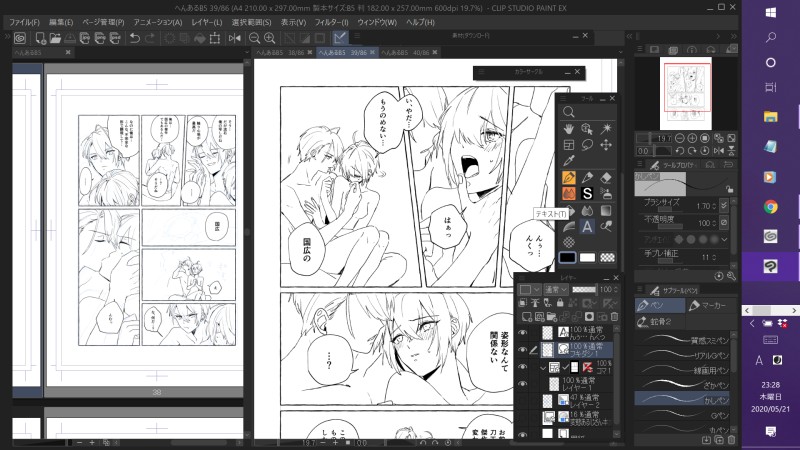Screen dimensions: 800x450
Task: Click the Delete layer trash icon
Action: tap(614, 317)
